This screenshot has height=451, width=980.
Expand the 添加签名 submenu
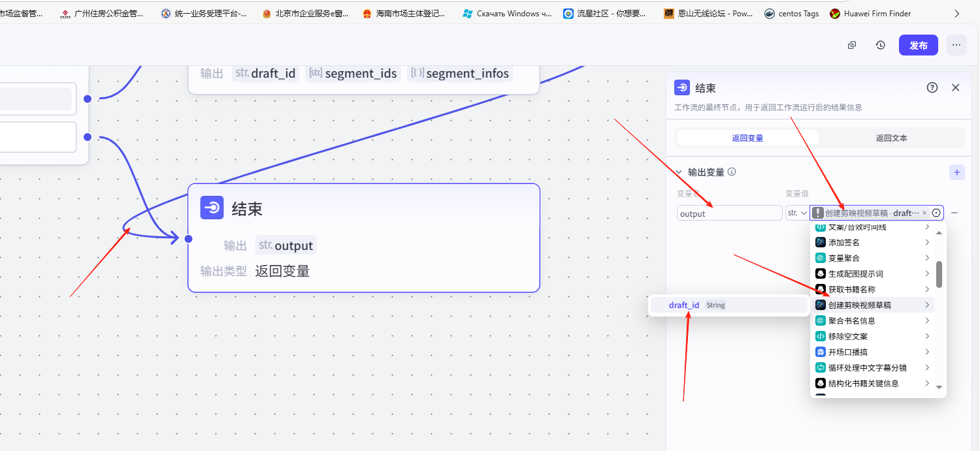pyautogui.click(x=926, y=242)
